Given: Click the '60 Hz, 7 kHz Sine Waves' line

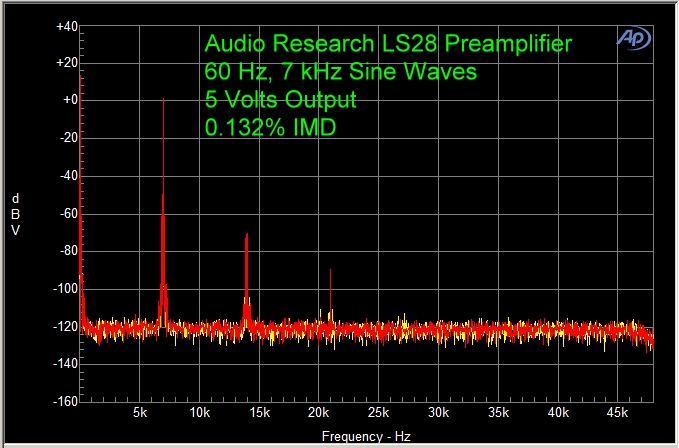Looking at the screenshot, I should click(x=340, y=72).
